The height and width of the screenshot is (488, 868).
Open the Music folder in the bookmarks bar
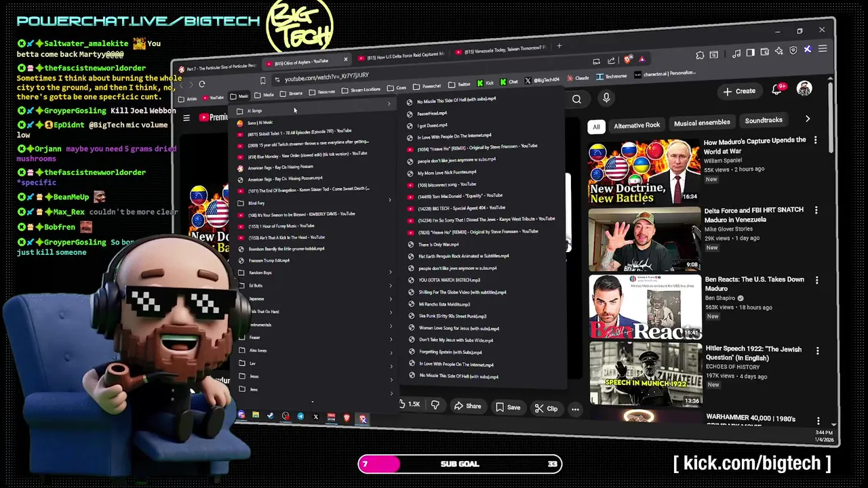[239, 96]
